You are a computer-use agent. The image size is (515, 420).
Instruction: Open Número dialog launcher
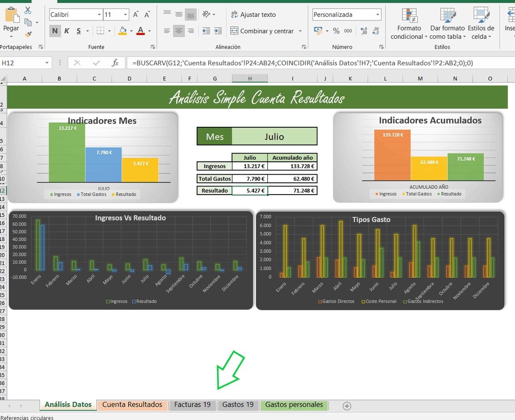[x=381, y=47]
